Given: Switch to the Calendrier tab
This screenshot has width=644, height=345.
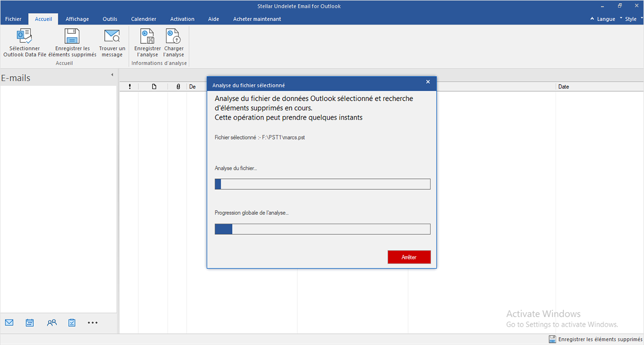Looking at the screenshot, I should pos(143,19).
